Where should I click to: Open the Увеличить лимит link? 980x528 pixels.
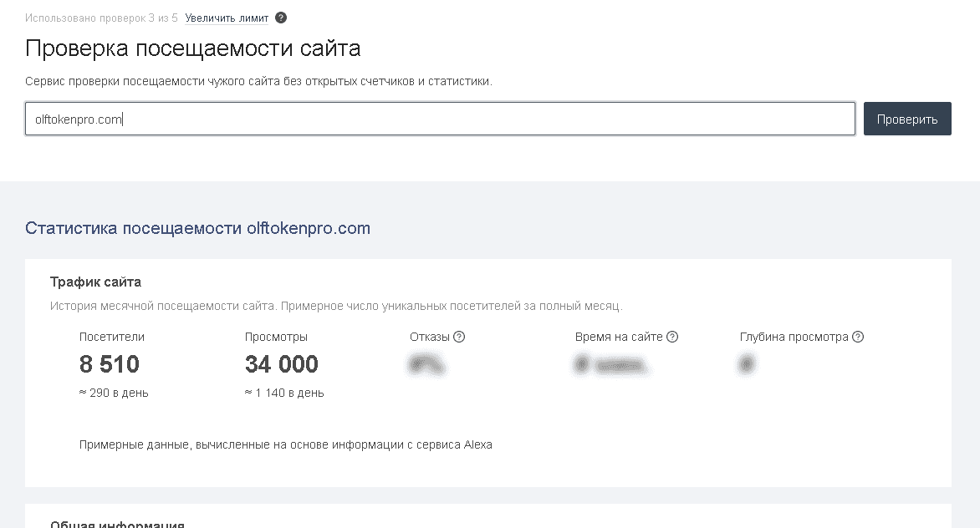click(x=227, y=18)
